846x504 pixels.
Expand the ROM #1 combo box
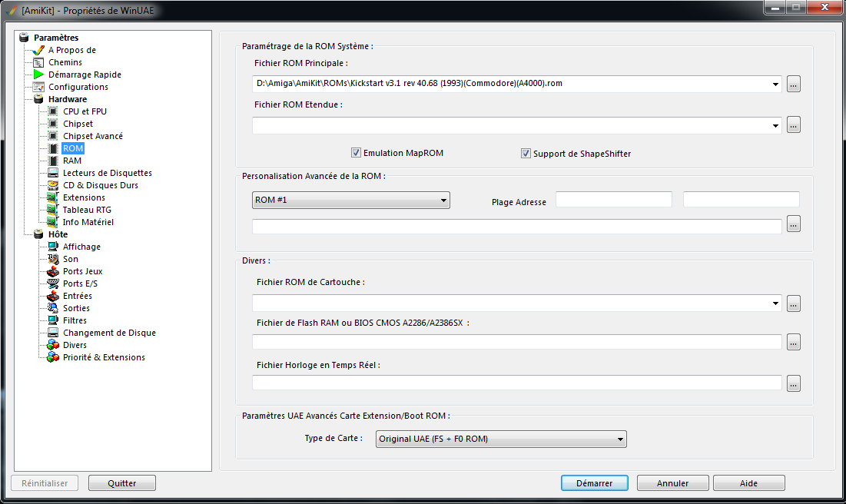[x=443, y=201]
